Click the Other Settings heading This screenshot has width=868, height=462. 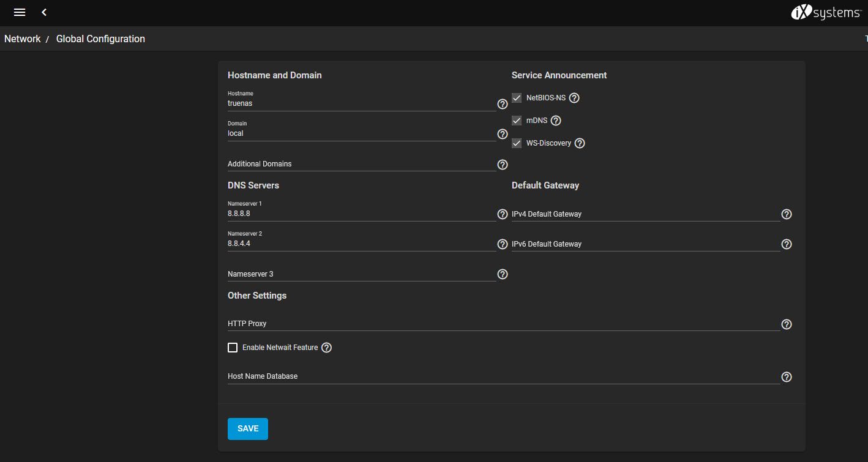(x=257, y=296)
